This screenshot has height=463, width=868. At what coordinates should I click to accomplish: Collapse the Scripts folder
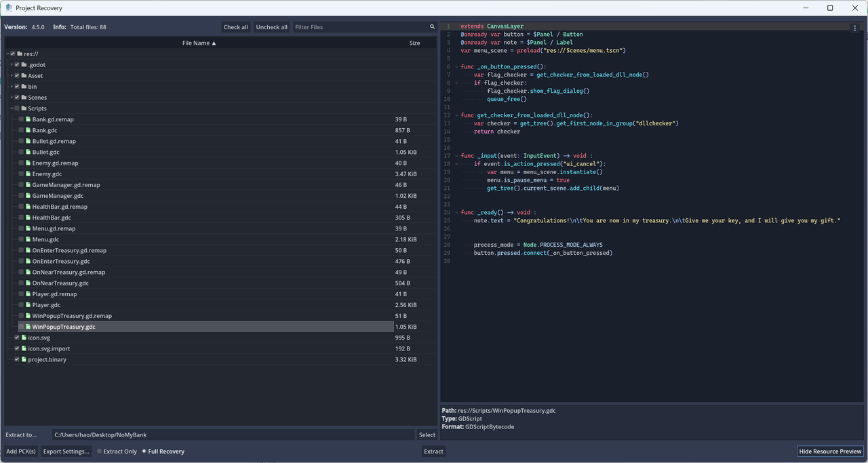[12, 108]
